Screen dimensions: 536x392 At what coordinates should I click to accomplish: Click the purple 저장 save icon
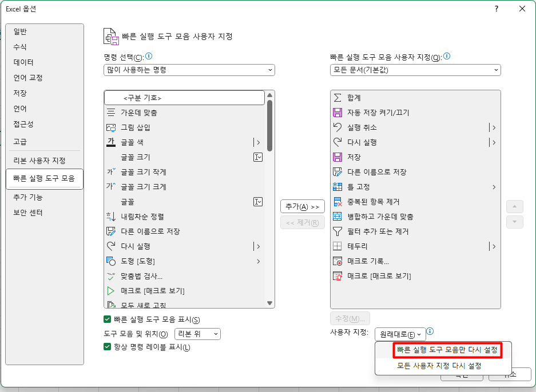coord(338,157)
